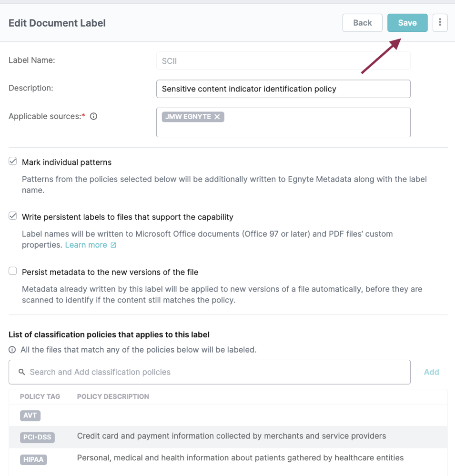Screen dimensions: 455x476
Task: Select the AVT policy tag
Action: click(x=30, y=415)
